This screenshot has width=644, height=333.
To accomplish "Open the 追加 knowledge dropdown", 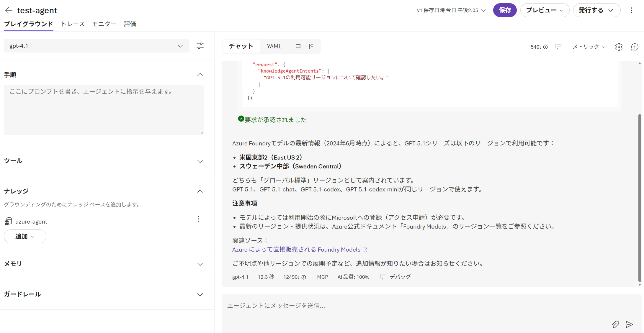I will coord(25,237).
